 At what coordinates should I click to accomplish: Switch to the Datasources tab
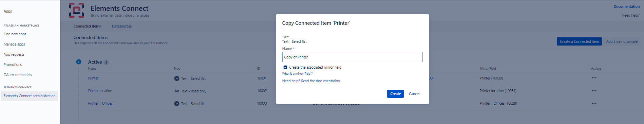pos(122,26)
